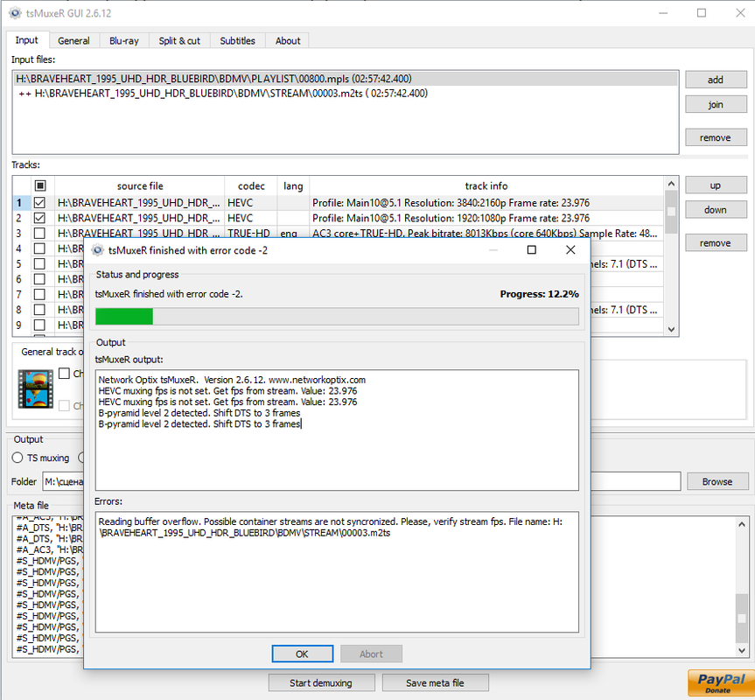The image size is (755, 700).
Task: Click the eng language cell of track 3
Action: (293, 234)
